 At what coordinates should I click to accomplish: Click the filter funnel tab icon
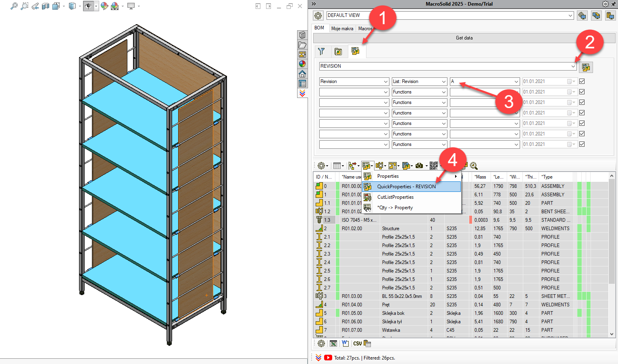pos(321,52)
